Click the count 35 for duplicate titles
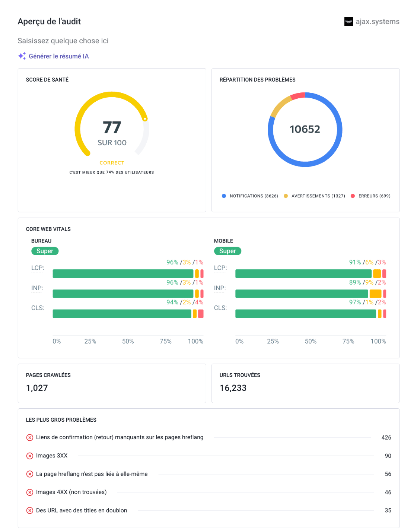 pos(388,510)
